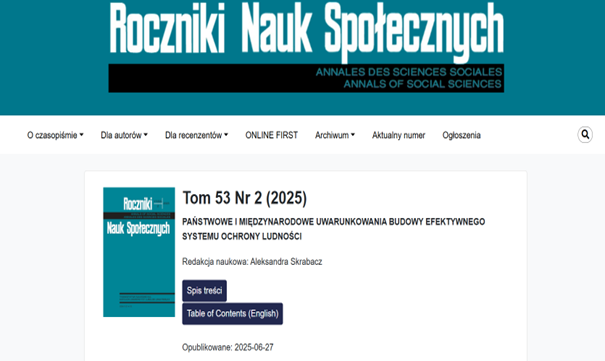Open Ogłoszenia menu item
Image resolution: width=605 pixels, height=361 pixels.
click(x=461, y=135)
